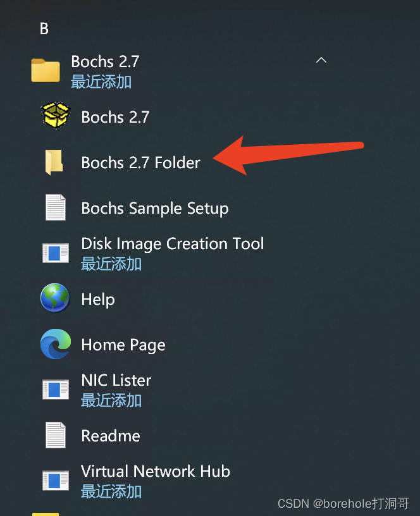Click the Help globe icon
The height and width of the screenshot is (516, 420).
[55, 298]
